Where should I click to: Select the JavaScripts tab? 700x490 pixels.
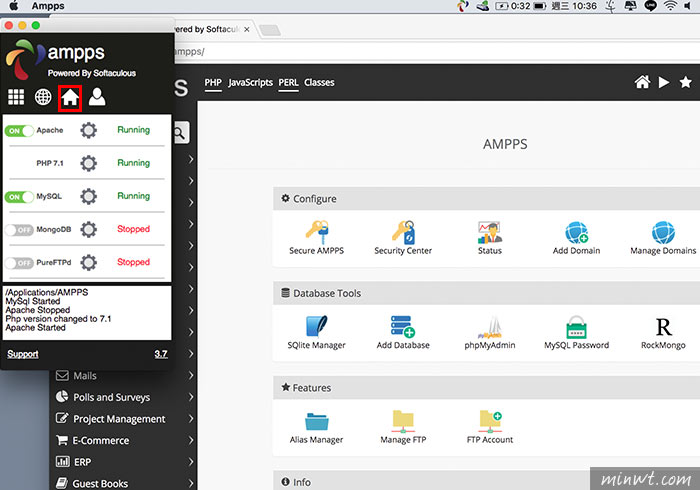coord(250,83)
